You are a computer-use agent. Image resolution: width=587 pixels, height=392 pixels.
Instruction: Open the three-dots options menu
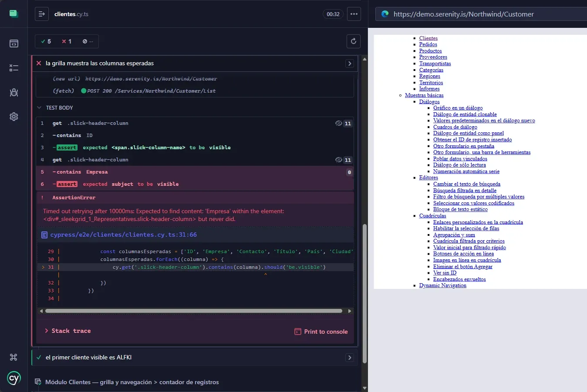pos(354,14)
